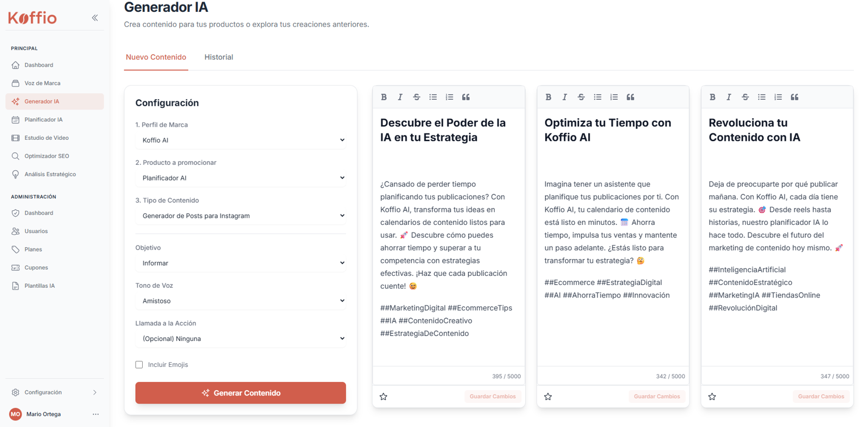Image resolution: width=868 pixels, height=427 pixels.
Task: Insert numbered list in the 'Revoluciona tu Contenido' editor
Action: click(x=778, y=97)
